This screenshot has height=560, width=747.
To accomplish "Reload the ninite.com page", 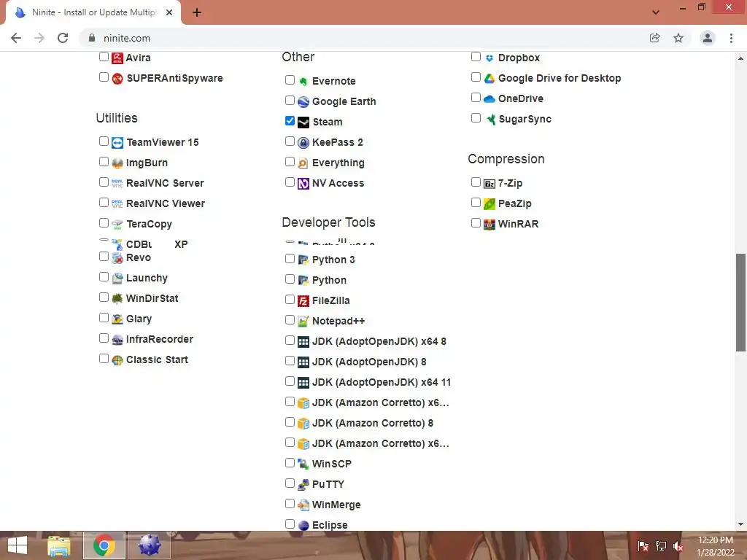I will (x=63, y=38).
